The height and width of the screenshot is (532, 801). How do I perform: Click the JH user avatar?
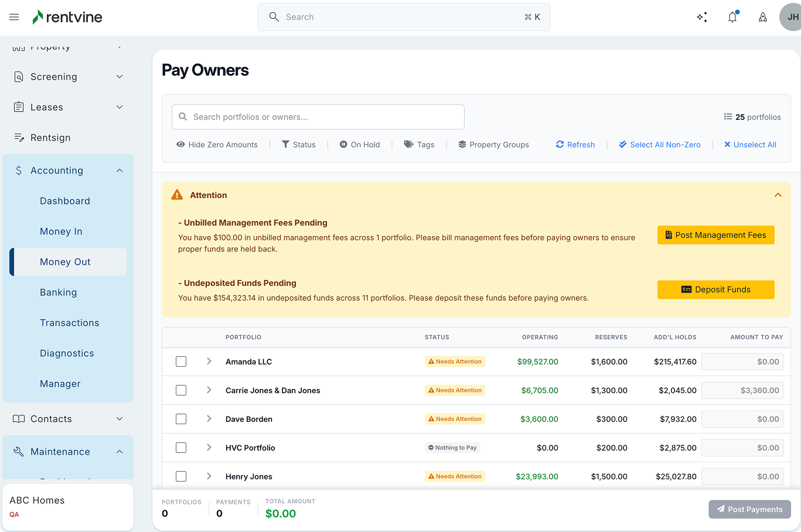tap(792, 17)
